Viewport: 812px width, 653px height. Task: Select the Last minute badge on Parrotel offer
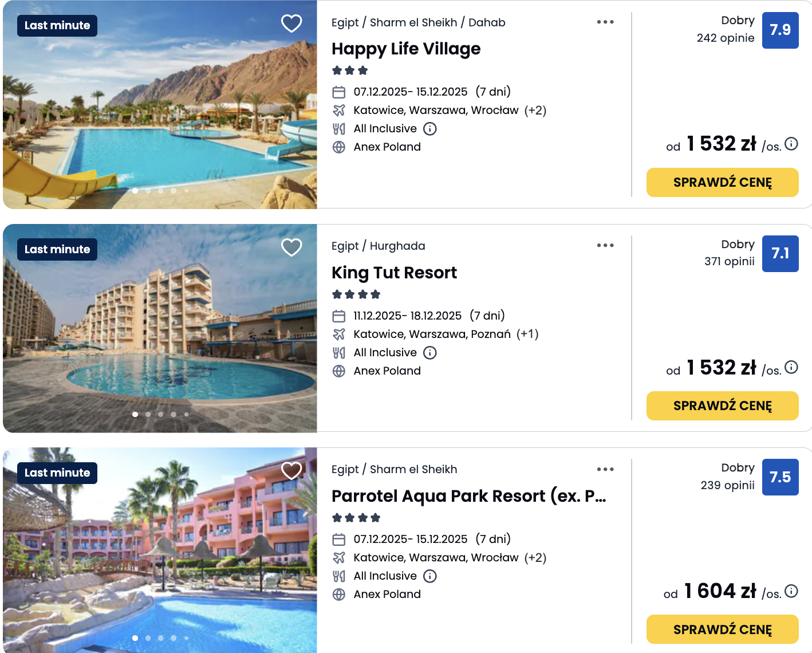point(57,473)
